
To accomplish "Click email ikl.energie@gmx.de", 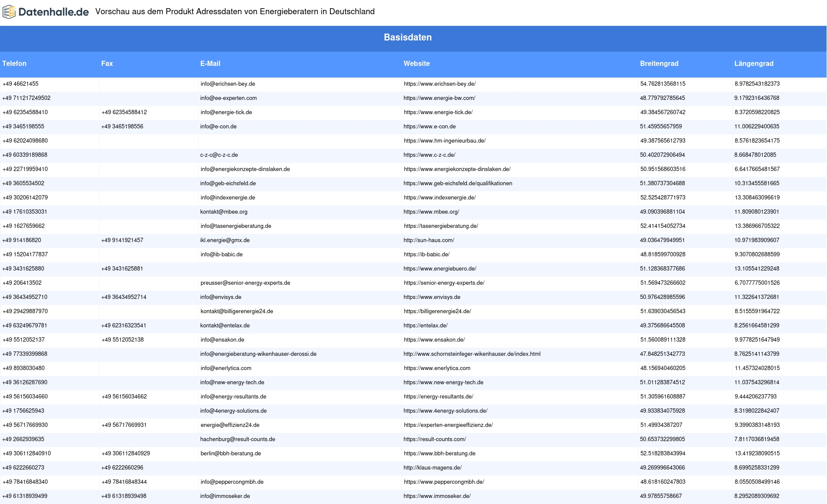I will click(x=225, y=240).
